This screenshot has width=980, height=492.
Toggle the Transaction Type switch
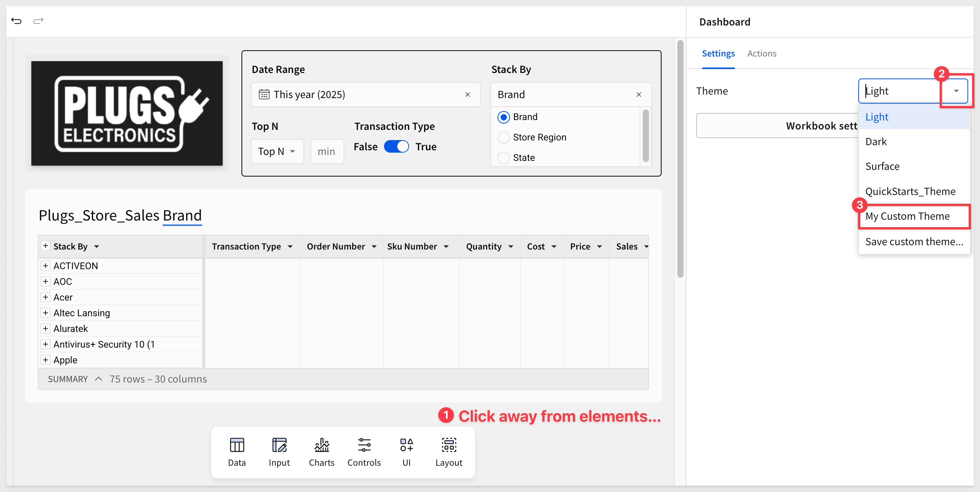click(396, 146)
